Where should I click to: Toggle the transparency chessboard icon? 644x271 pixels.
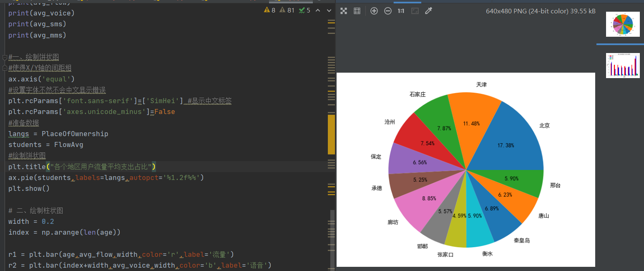[x=344, y=11]
